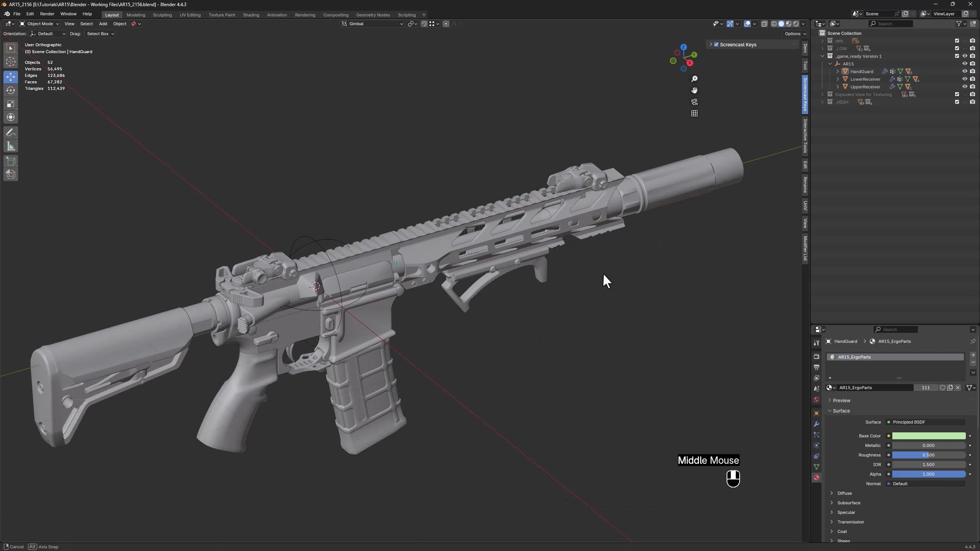This screenshot has height=551, width=980.
Task: Open the Options dropdown in the viewport
Action: pyautogui.click(x=795, y=34)
